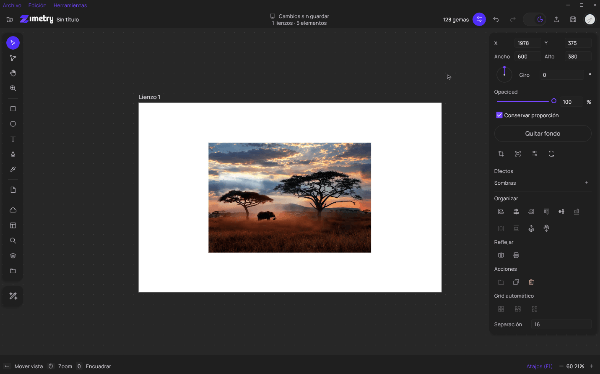Switch the dark/light theme toggle
Screen dimensions: 600x374
[x=535, y=19]
